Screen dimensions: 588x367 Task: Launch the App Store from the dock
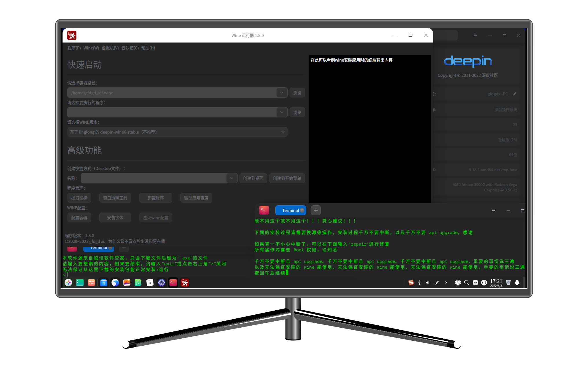(x=103, y=283)
